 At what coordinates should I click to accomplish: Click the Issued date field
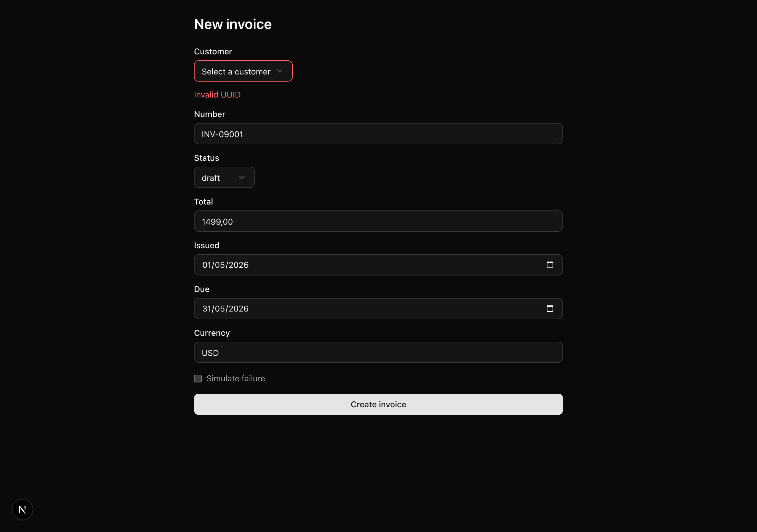click(378, 265)
